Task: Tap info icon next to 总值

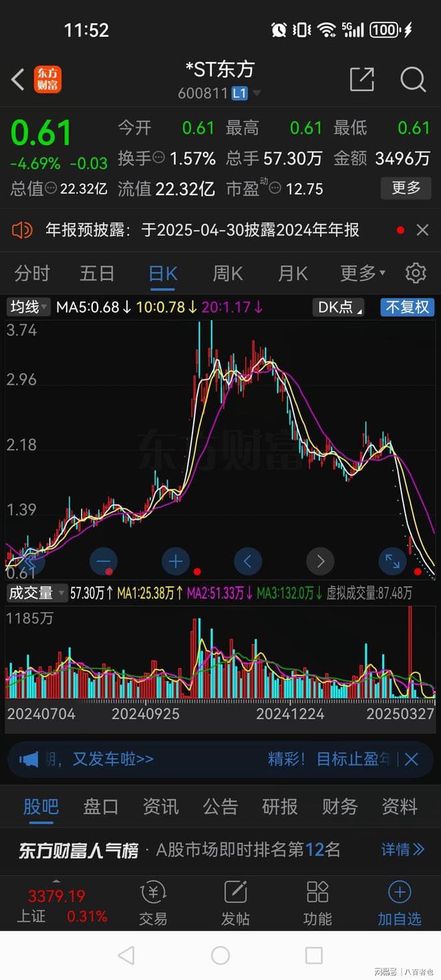Action: [51, 189]
